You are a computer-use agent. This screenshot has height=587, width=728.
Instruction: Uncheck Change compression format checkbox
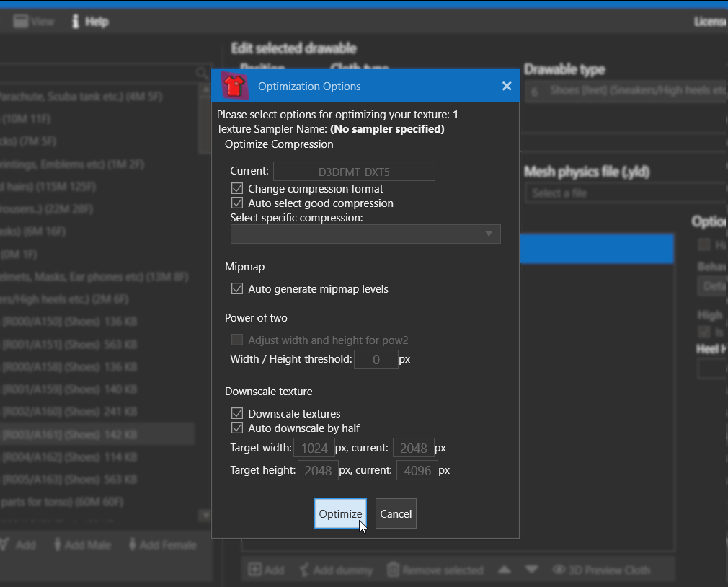(236, 189)
